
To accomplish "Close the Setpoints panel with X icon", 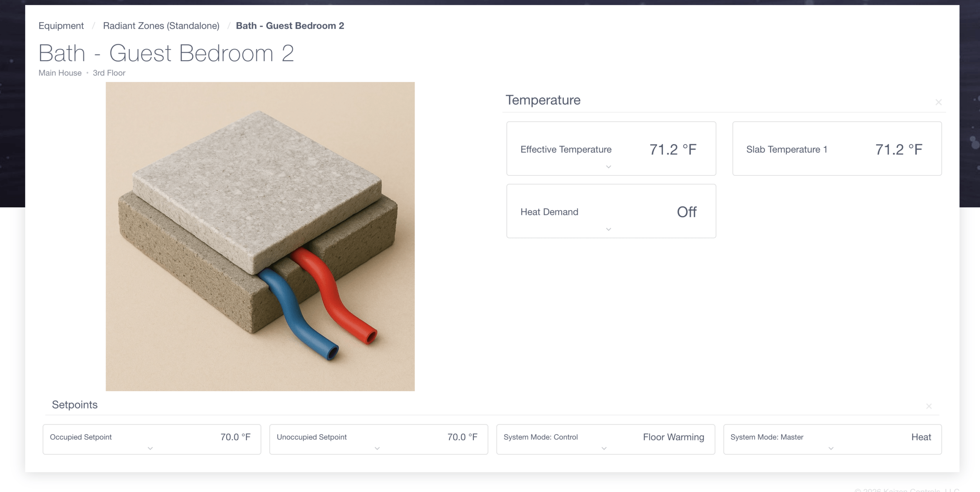I will coord(929,406).
